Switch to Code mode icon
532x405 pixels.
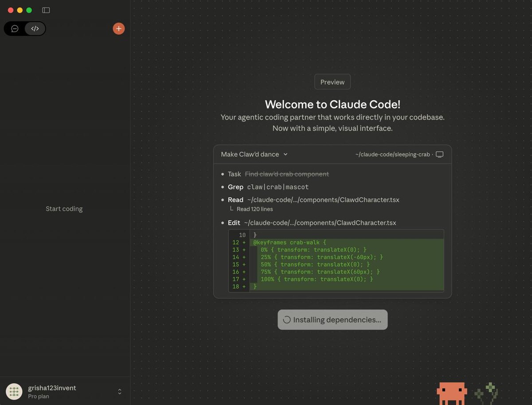click(35, 29)
